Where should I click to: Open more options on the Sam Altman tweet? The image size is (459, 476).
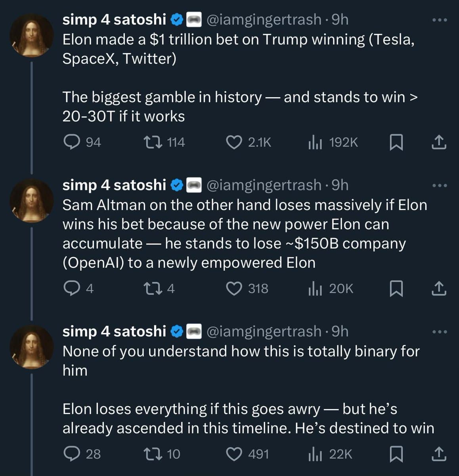pos(440,185)
